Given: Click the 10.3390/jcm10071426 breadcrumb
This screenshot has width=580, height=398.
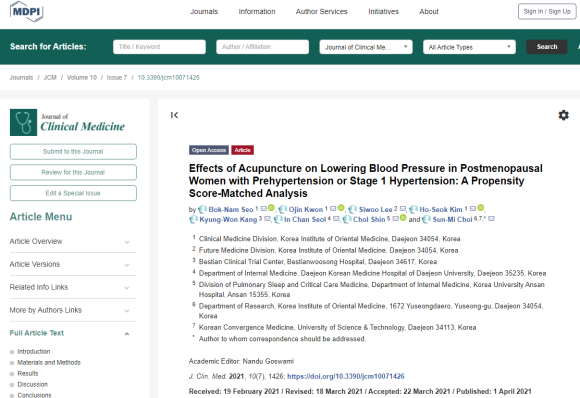Looking at the screenshot, I should pyautogui.click(x=169, y=78).
